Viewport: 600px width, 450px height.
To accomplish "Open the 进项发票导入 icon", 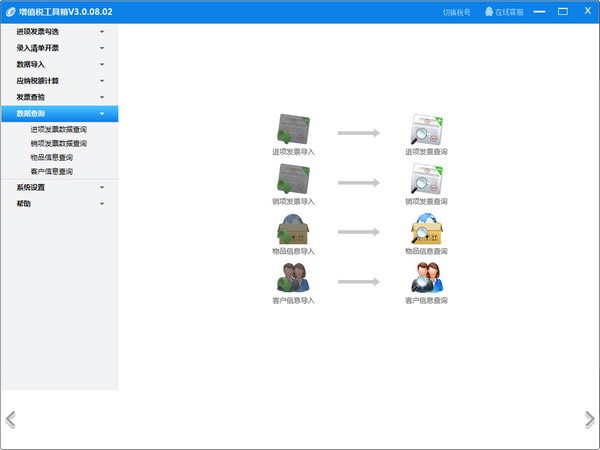I will point(293,129).
